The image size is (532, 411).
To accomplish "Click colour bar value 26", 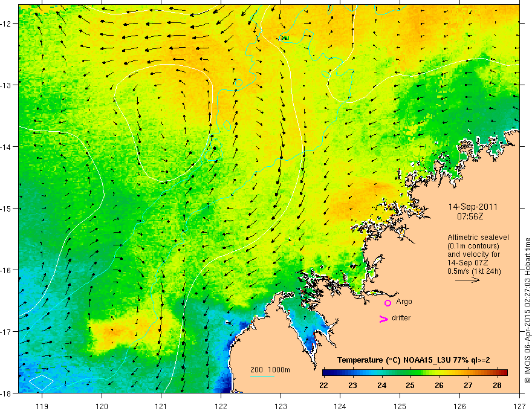I will pos(439,386).
